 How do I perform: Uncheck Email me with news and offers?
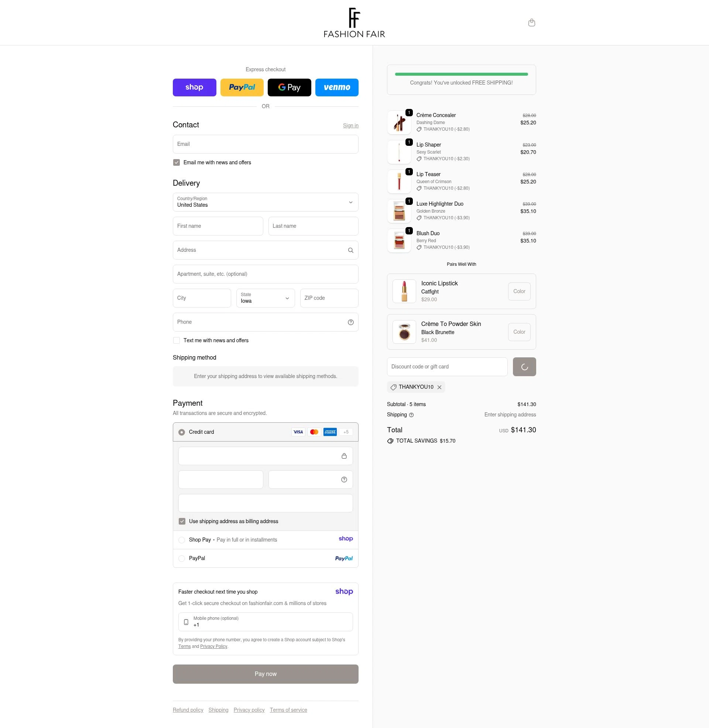point(176,162)
